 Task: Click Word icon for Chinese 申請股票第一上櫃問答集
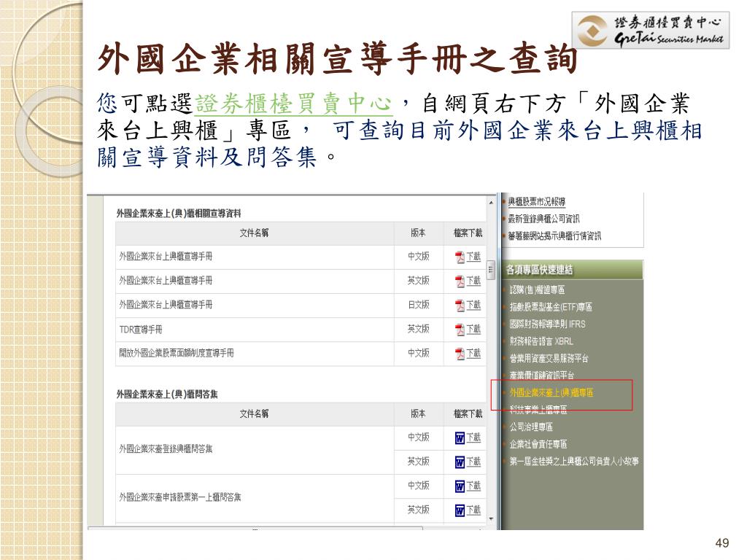[x=460, y=486]
